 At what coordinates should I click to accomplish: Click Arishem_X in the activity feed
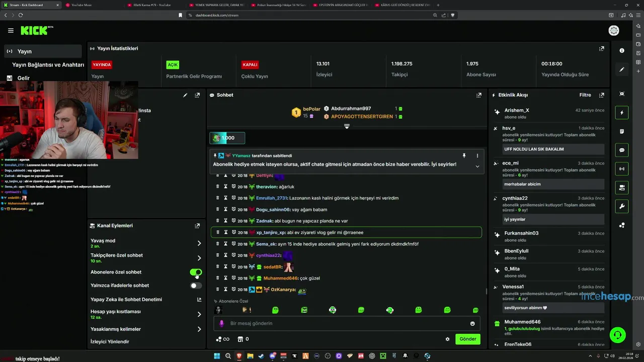coord(517,110)
